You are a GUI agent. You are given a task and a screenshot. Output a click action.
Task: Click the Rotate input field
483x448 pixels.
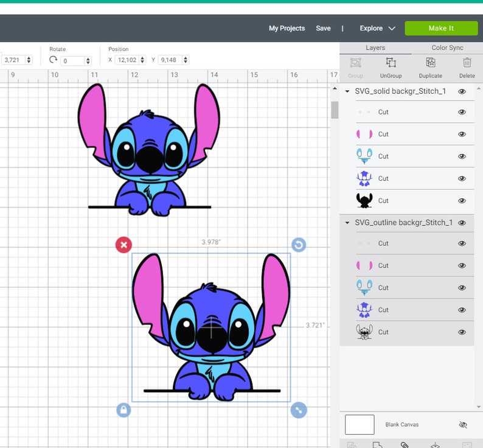73,61
